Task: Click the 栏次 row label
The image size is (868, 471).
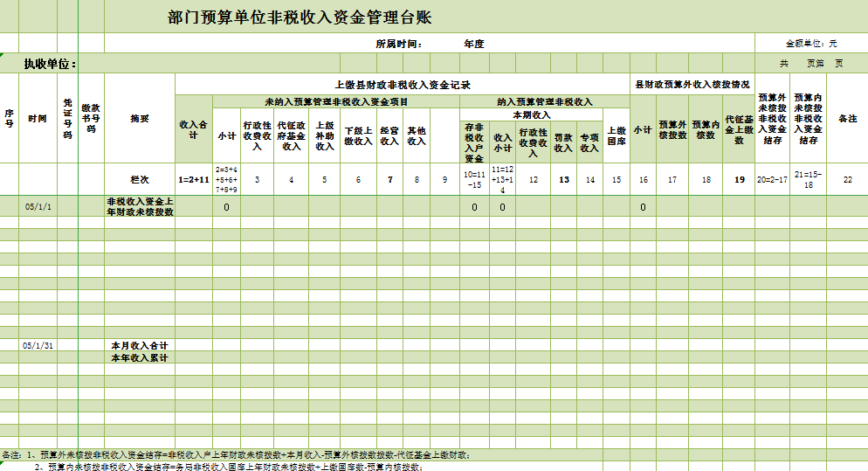Action: 140,179
